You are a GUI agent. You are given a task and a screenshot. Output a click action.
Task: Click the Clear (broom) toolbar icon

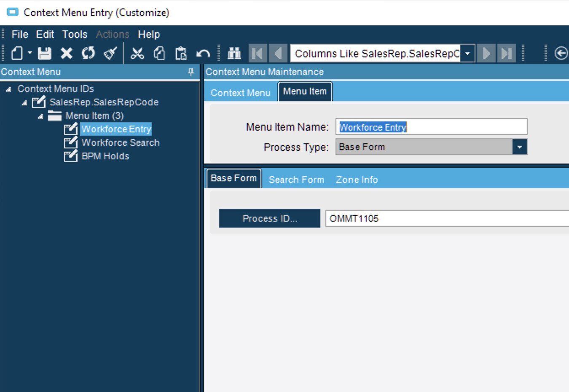coord(109,54)
